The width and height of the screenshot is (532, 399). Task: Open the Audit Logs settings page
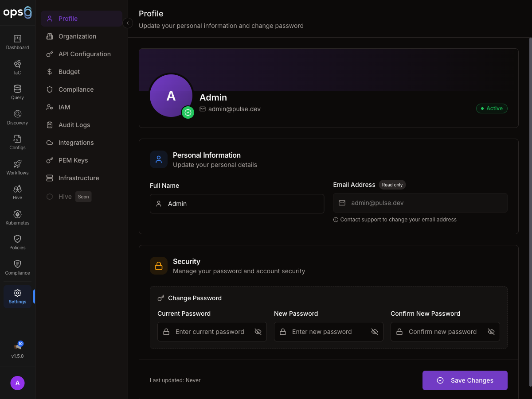click(x=74, y=125)
